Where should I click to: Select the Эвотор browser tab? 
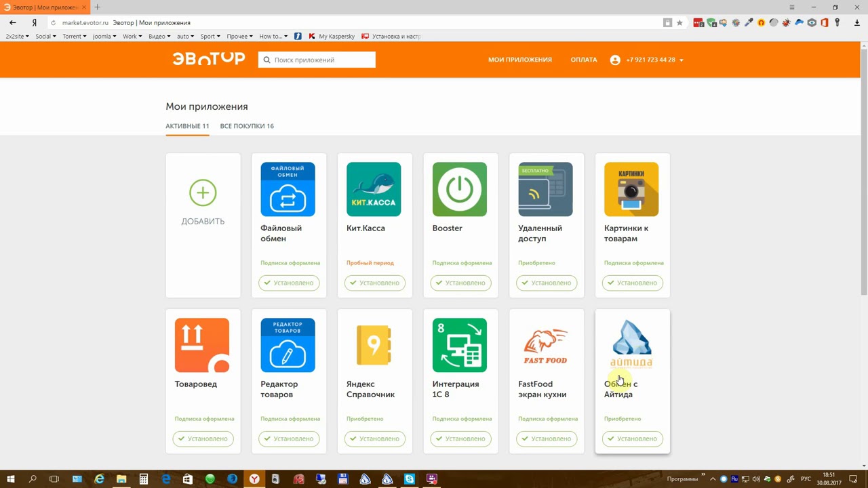click(45, 7)
